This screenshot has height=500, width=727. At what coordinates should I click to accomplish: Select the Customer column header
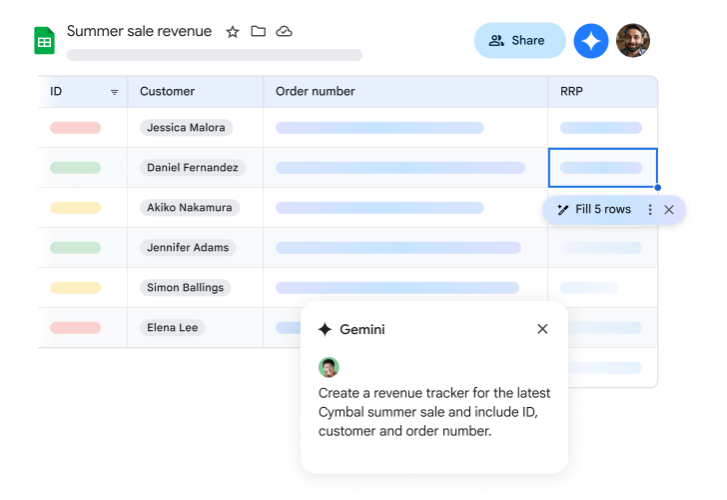click(x=167, y=92)
